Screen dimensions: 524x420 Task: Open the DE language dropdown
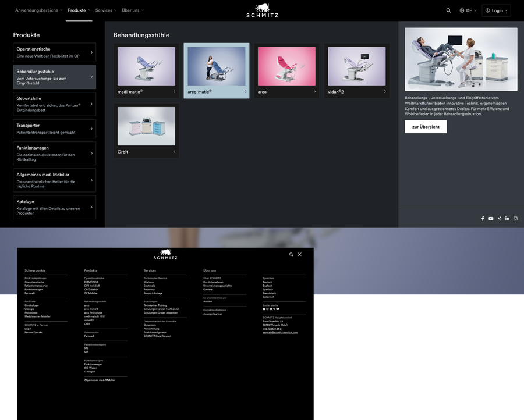(x=468, y=10)
